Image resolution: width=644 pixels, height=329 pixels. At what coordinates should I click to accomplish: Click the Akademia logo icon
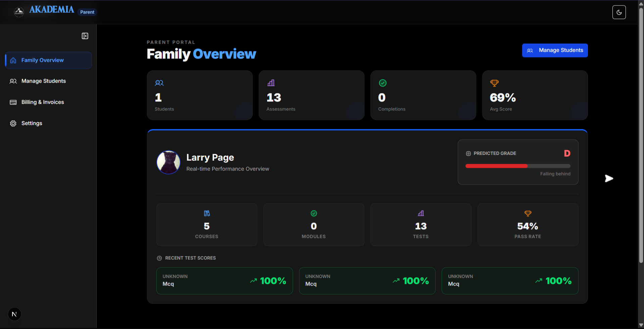click(19, 12)
